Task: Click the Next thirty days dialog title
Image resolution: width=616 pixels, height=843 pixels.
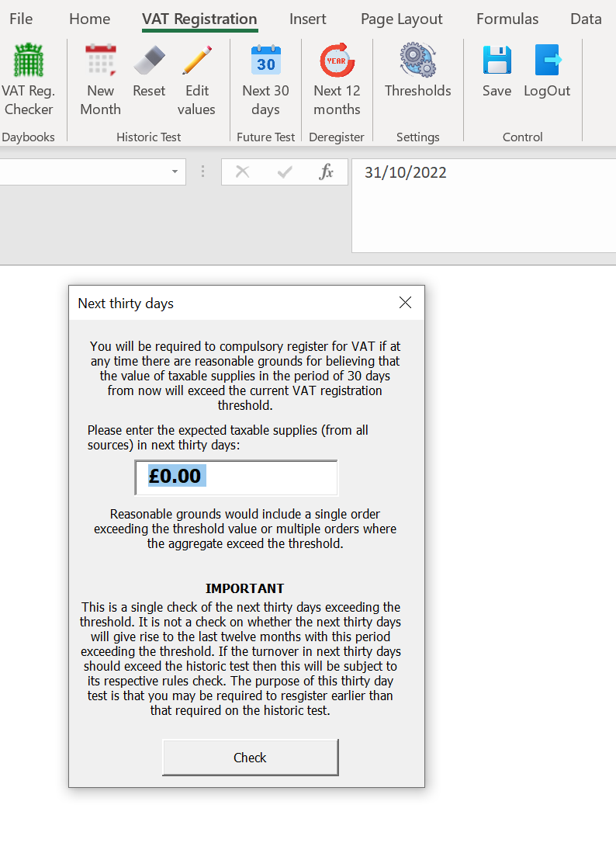Action: [x=126, y=304]
